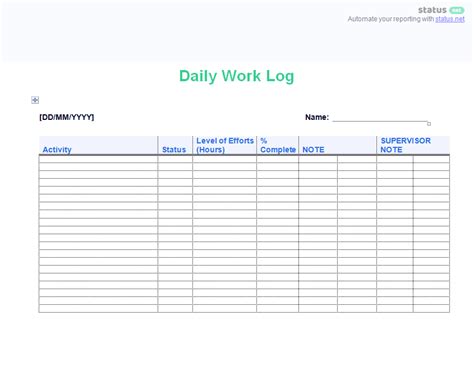Click the Level of Efforts (Hours) header
Viewport: 474px width, 367px height.
click(225, 145)
